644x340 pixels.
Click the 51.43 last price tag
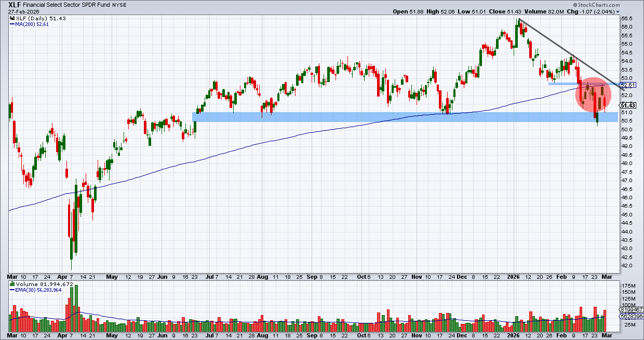coord(628,104)
